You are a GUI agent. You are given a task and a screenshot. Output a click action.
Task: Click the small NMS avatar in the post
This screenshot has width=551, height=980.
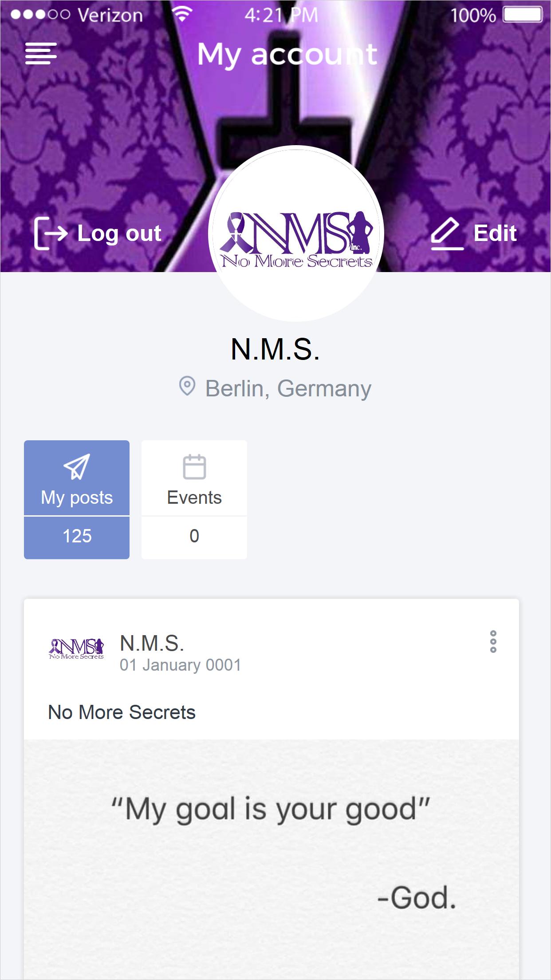(76, 648)
